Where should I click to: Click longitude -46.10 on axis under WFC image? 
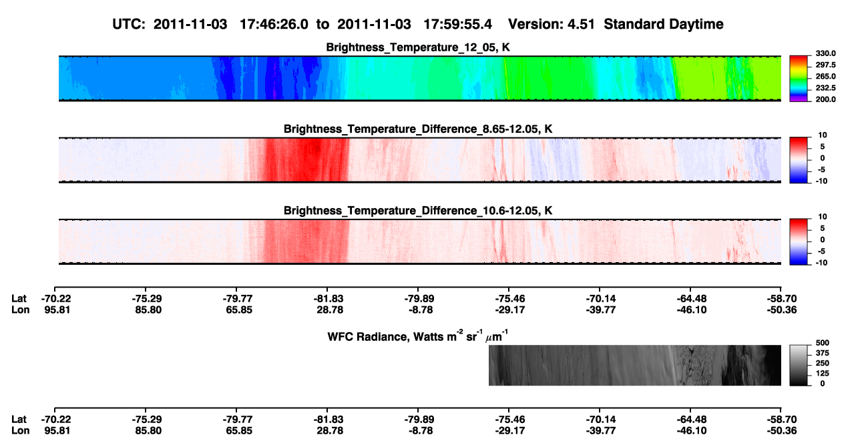pyautogui.click(x=690, y=430)
